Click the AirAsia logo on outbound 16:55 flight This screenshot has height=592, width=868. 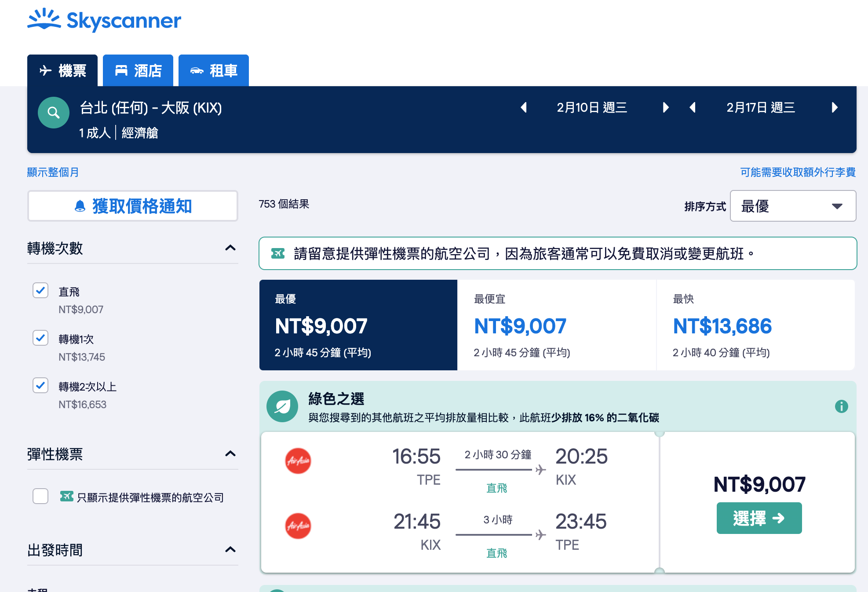(298, 461)
